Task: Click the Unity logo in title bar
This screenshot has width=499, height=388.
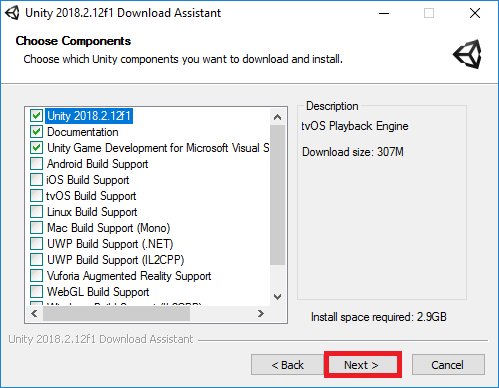Action: pyautogui.click(x=12, y=13)
